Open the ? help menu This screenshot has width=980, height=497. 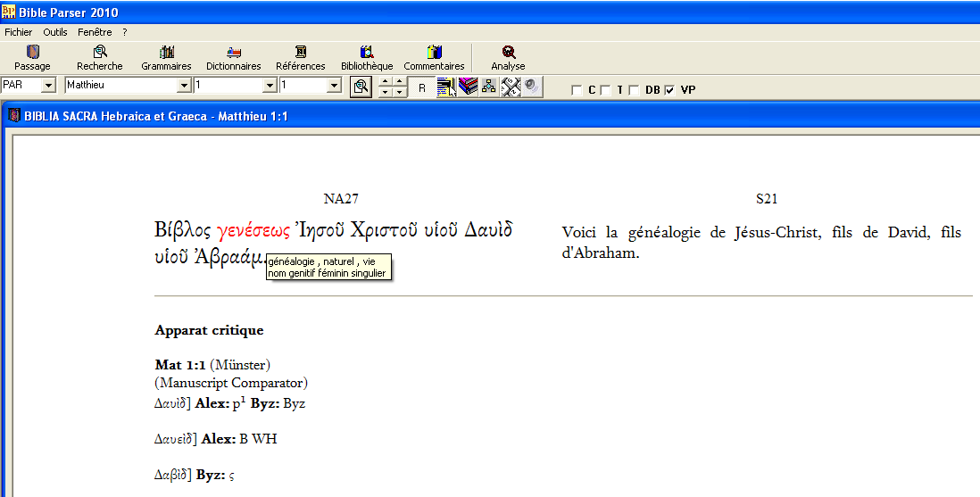(x=124, y=32)
